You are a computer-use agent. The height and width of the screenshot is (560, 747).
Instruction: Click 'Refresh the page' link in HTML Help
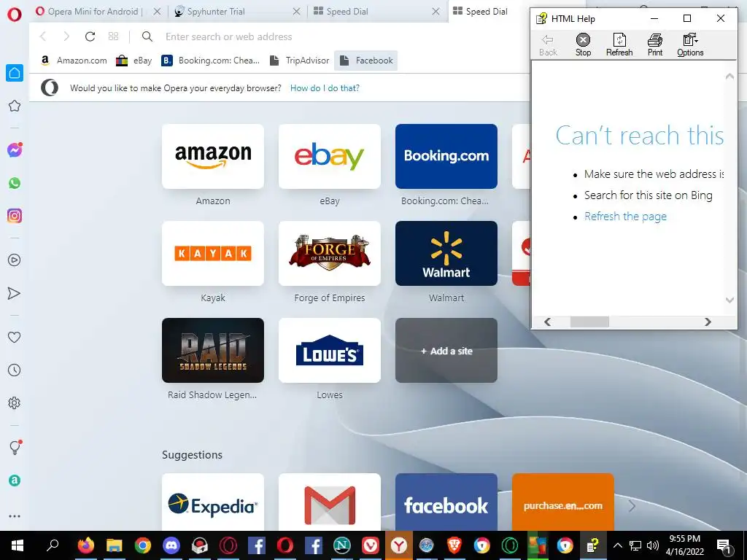[625, 216]
